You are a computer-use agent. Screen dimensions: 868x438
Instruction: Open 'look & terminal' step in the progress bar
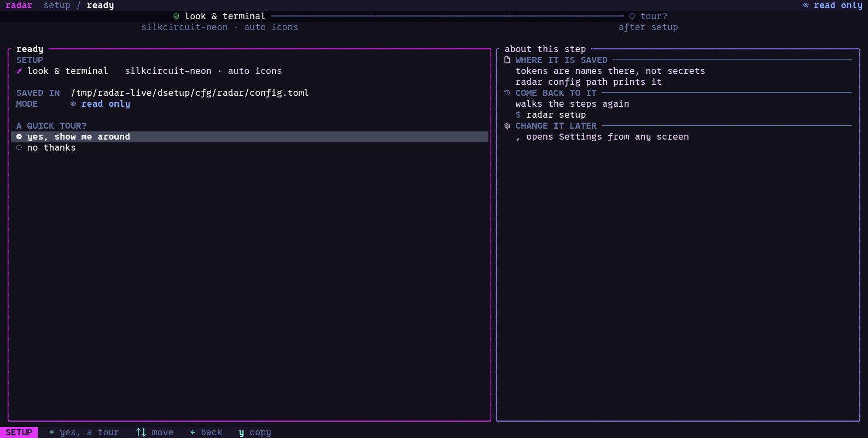225,16
